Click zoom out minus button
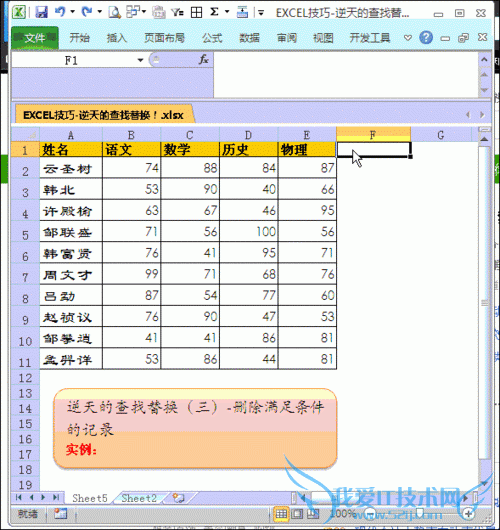Image resolution: width=500 pixels, height=530 pixels. [x=371, y=514]
